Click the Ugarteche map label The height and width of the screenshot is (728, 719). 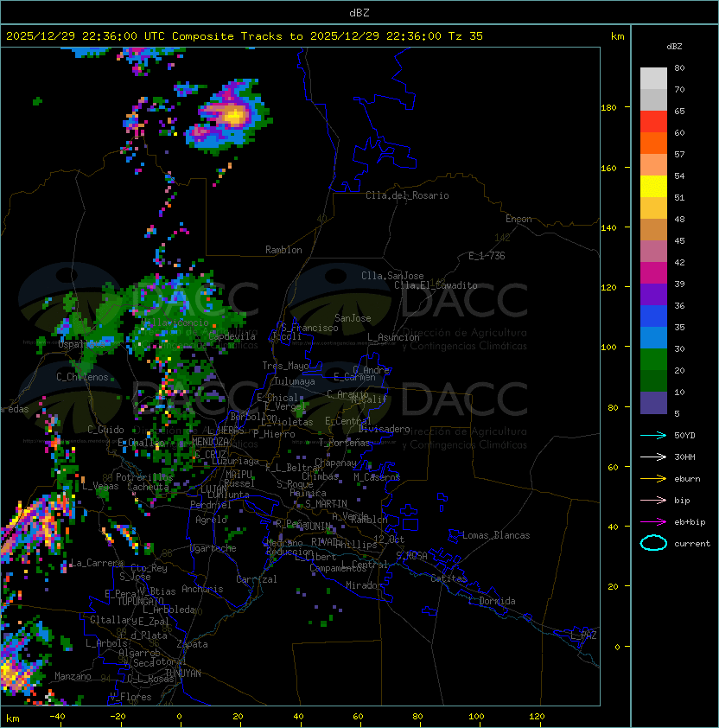pos(213,548)
